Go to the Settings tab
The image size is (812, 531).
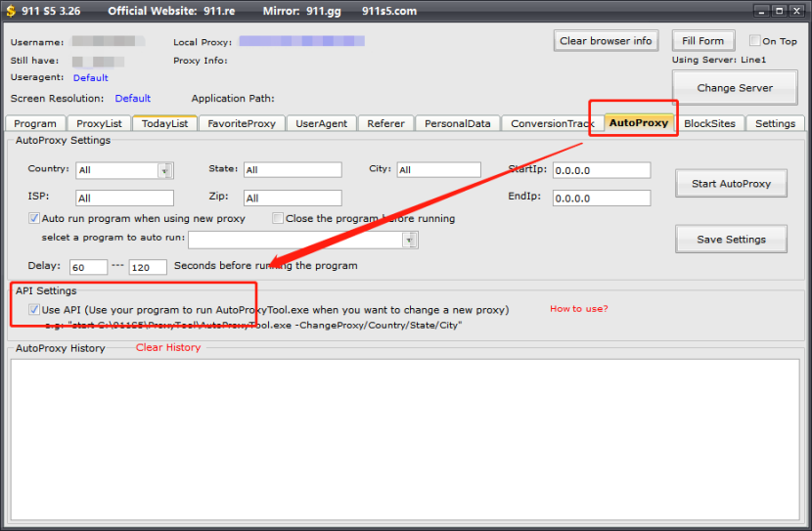(x=775, y=123)
